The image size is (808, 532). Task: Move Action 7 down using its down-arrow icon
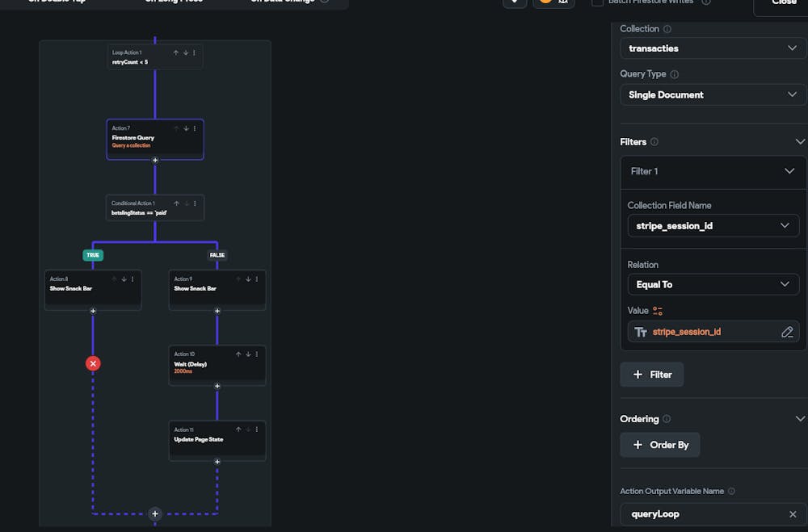[x=186, y=128]
